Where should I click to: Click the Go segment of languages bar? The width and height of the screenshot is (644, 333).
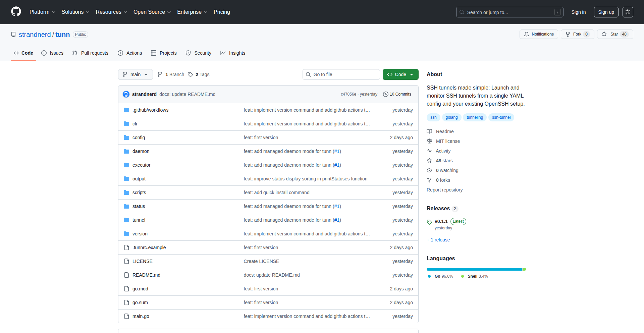(x=474, y=269)
